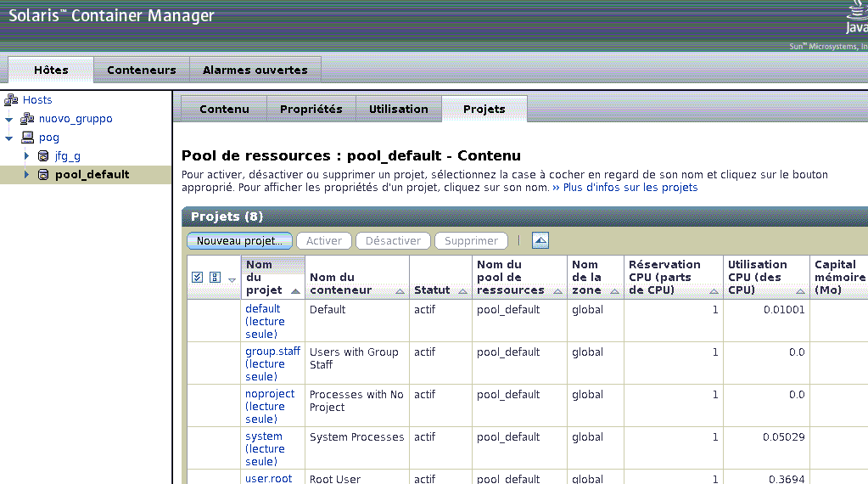Sort by Utilisation CPU column arrow
Viewport: 868px width, 484px height.
800,290
